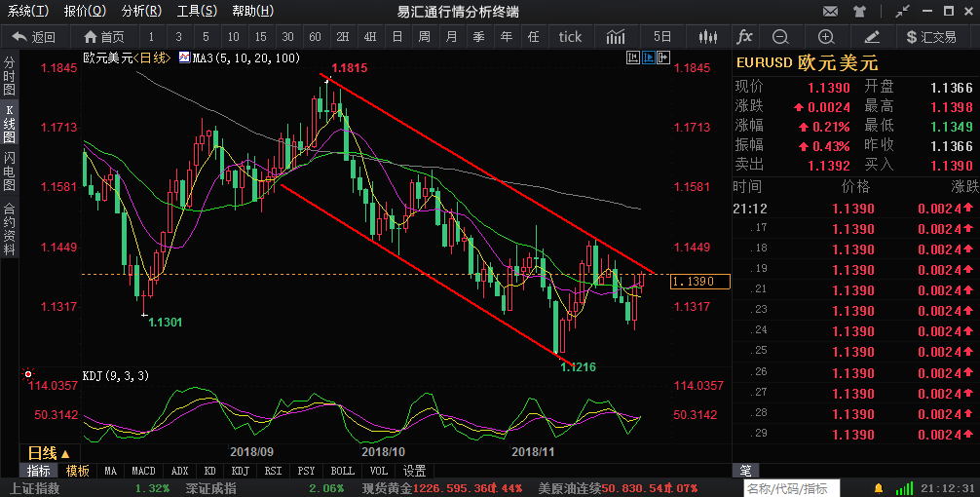Toggle the MA3 indicator icon on chart header
This screenshot has height=497, width=980.
(184, 57)
